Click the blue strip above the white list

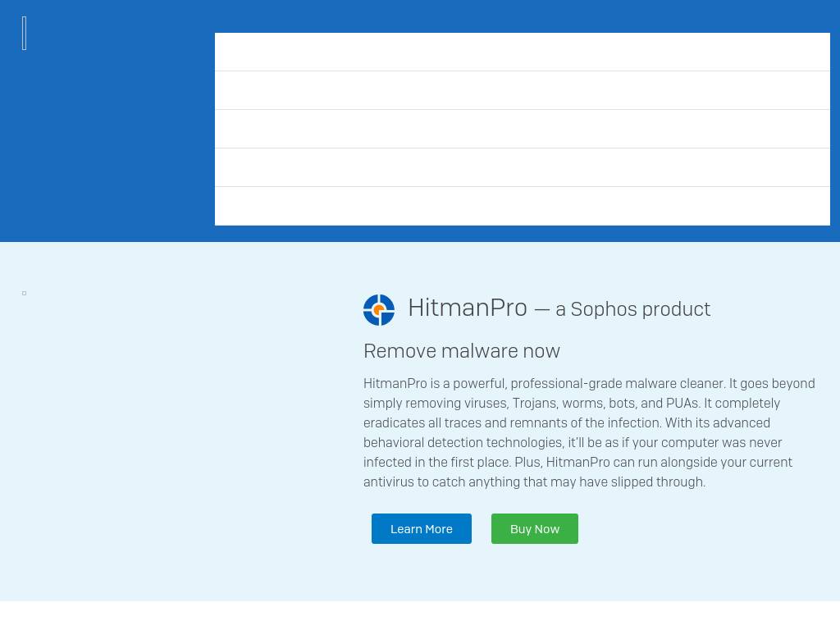point(522,16)
